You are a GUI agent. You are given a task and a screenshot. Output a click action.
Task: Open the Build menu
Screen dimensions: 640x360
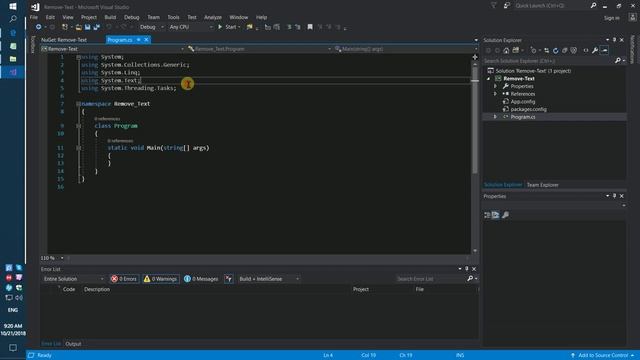(x=110, y=17)
